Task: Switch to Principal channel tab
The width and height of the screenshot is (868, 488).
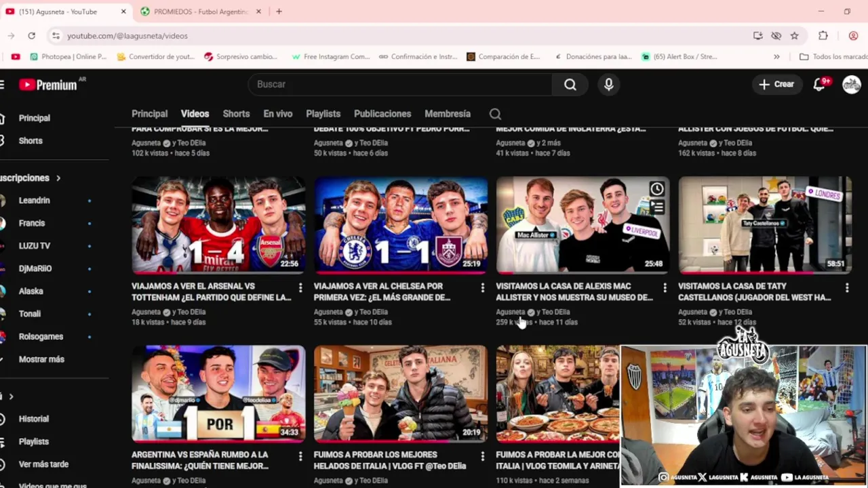Action: point(149,114)
